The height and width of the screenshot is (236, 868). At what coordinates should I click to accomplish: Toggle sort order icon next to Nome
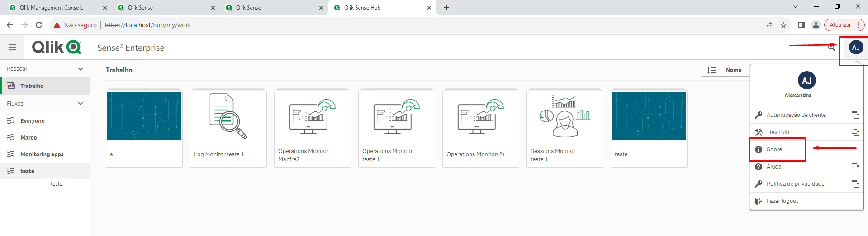[711, 70]
